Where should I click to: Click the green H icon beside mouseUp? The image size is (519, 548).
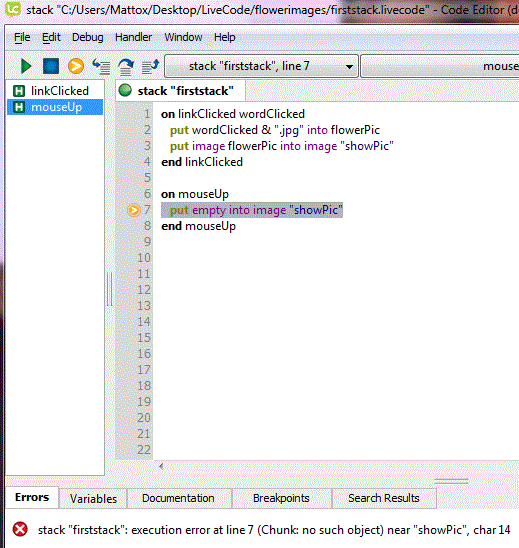[x=19, y=107]
